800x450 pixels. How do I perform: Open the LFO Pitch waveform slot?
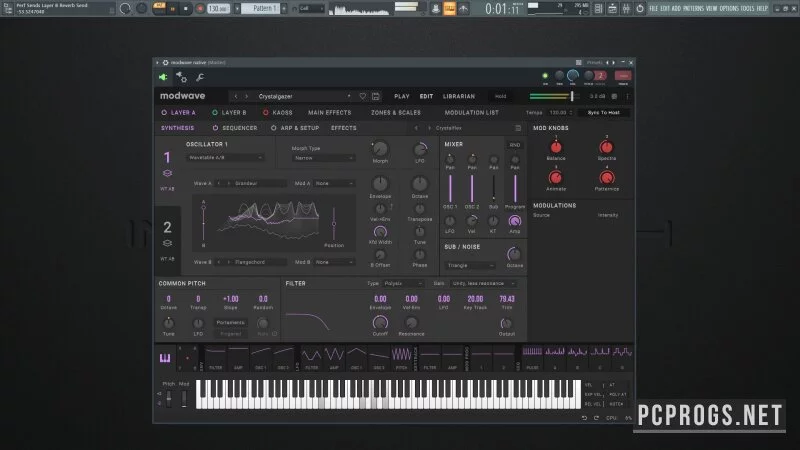click(x=402, y=358)
